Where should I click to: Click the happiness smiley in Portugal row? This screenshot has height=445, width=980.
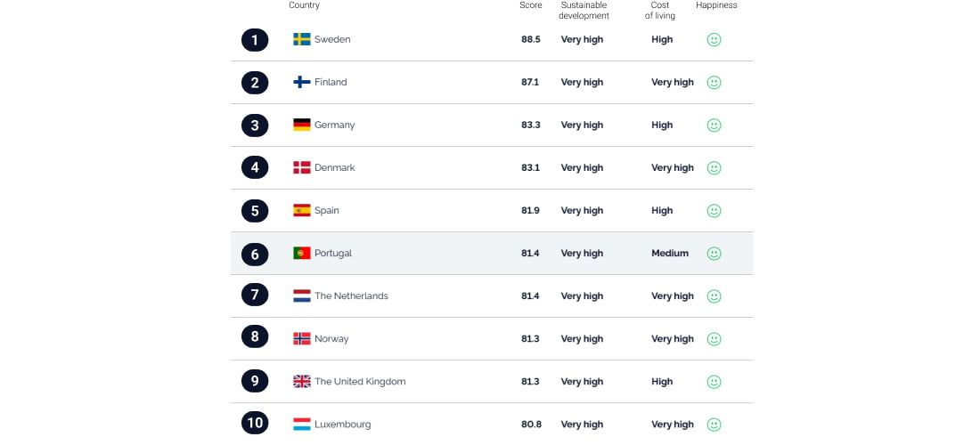pyautogui.click(x=714, y=253)
